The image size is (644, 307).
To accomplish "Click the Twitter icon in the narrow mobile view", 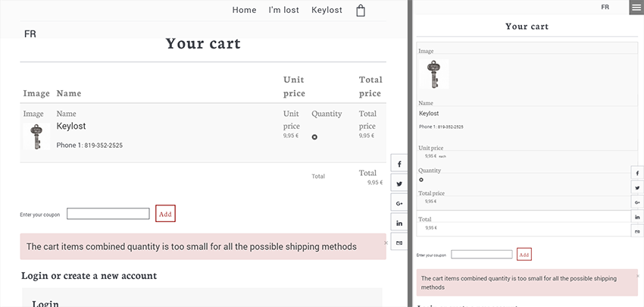I will coord(637,188).
